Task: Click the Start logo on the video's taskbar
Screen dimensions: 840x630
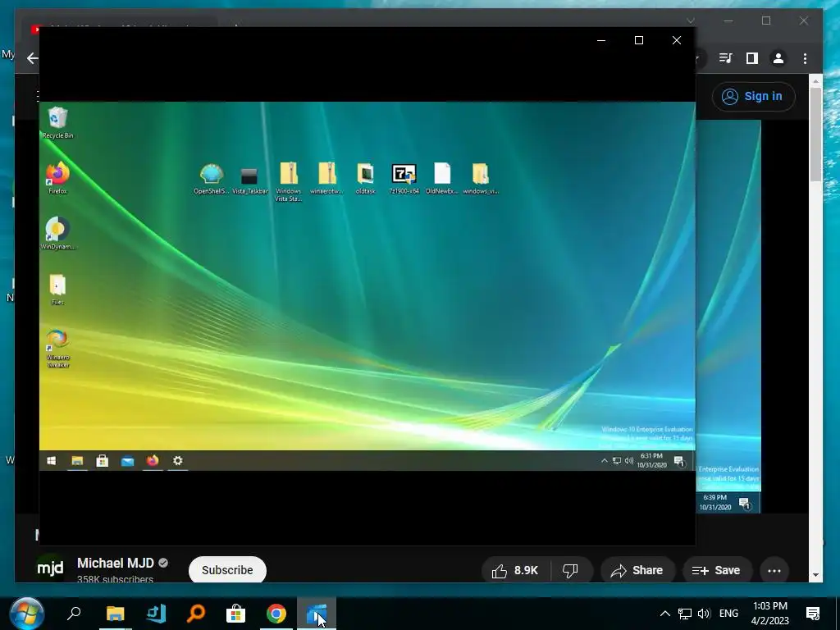Action: [x=52, y=461]
